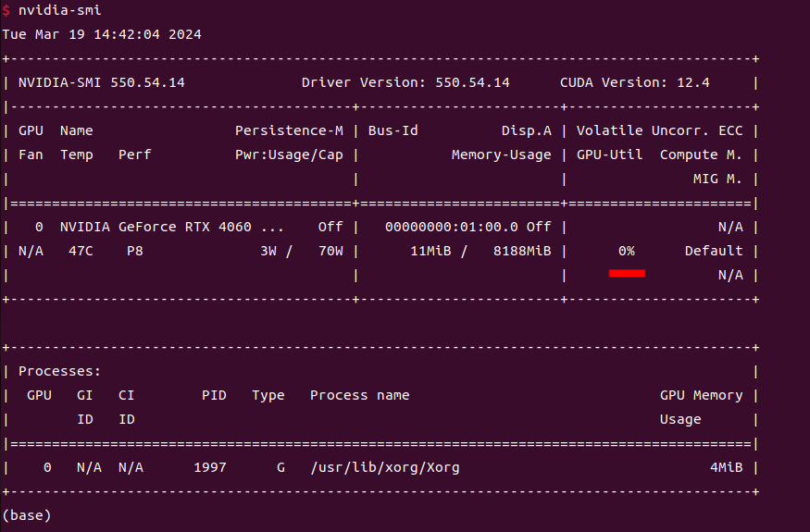The image size is (810, 532).
Task: Click the Disp.A column header
Action: tap(527, 131)
